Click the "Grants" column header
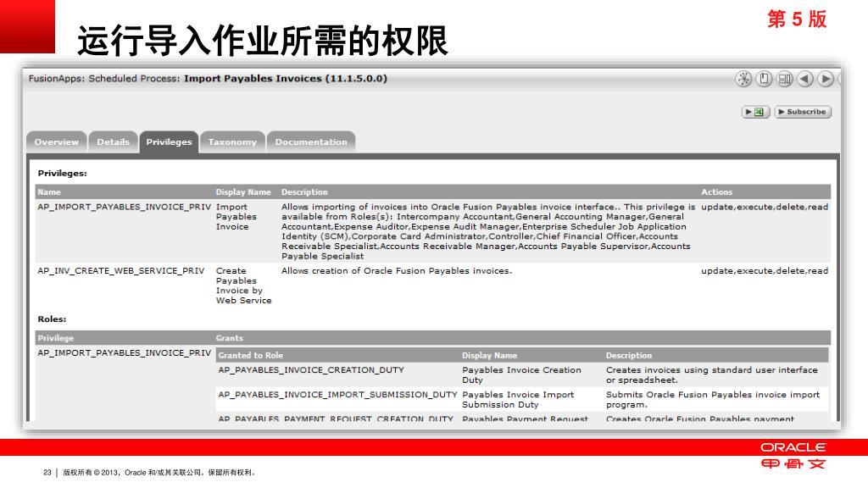Viewport: 868px width, 488px height. point(229,338)
